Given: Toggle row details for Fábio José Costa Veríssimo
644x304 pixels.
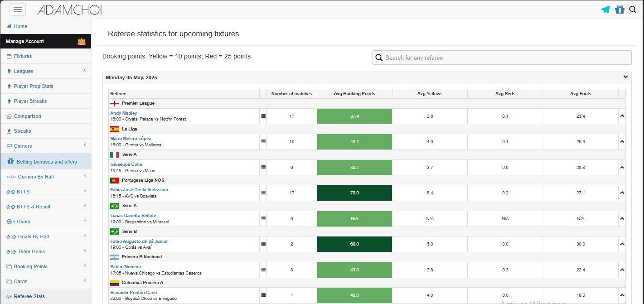Looking at the screenshot, I should pyautogui.click(x=622, y=193).
